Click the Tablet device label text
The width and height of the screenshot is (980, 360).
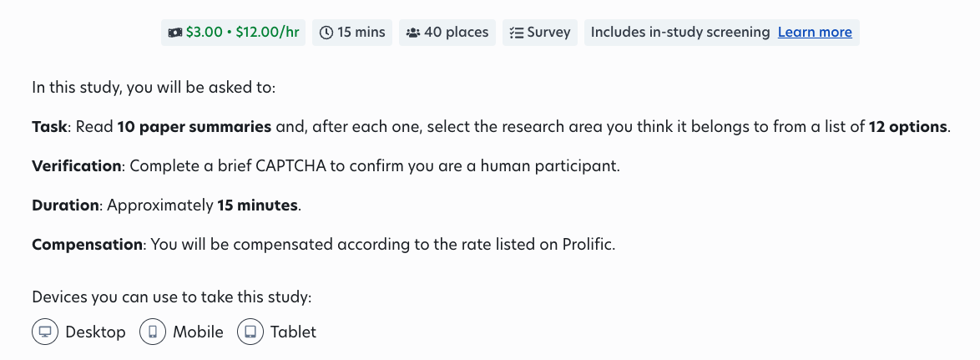[x=293, y=332]
